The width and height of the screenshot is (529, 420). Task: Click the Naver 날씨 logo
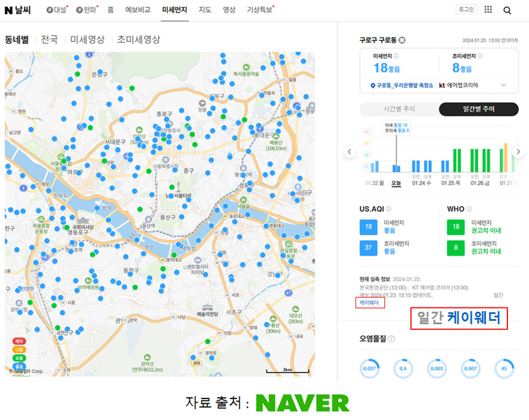click(18, 10)
